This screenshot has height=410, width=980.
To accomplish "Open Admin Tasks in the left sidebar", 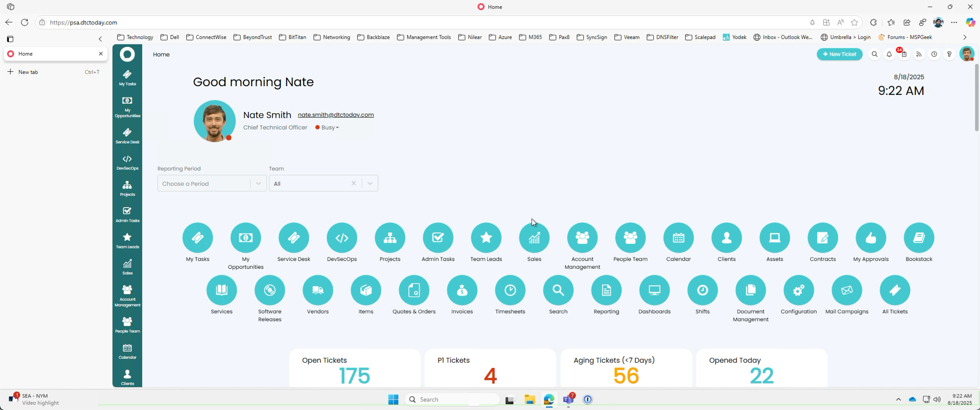I will point(127,215).
